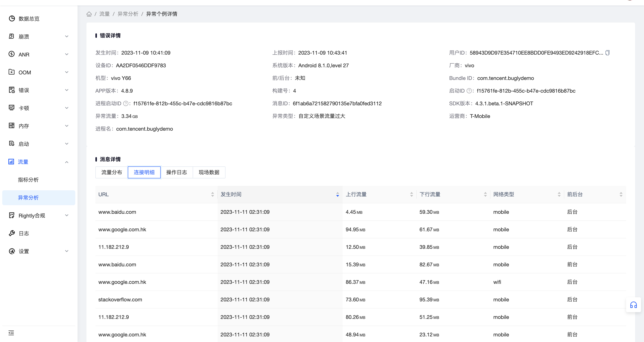
Task: Switch to 操作日志 tab
Action: pyautogui.click(x=176, y=172)
